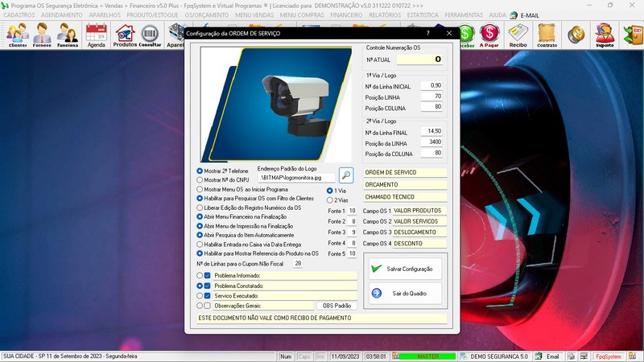
Task: Click the Sair do Quadro button
Action: (x=404, y=293)
